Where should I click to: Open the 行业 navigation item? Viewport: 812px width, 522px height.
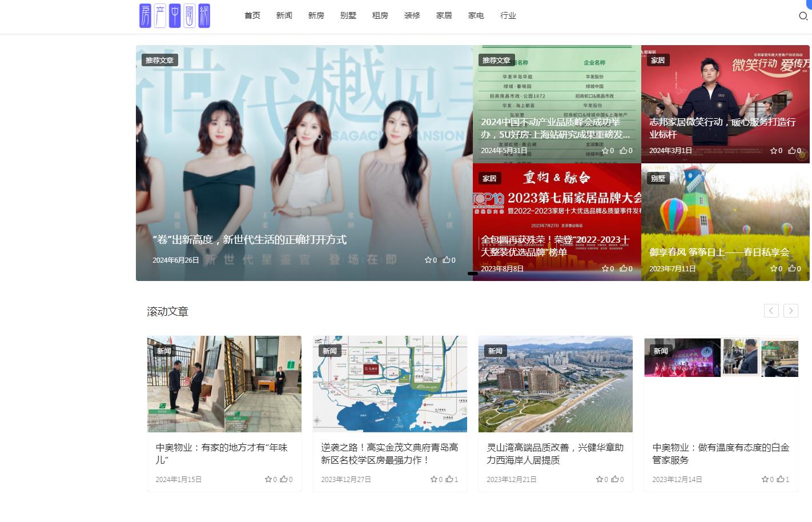click(x=508, y=15)
